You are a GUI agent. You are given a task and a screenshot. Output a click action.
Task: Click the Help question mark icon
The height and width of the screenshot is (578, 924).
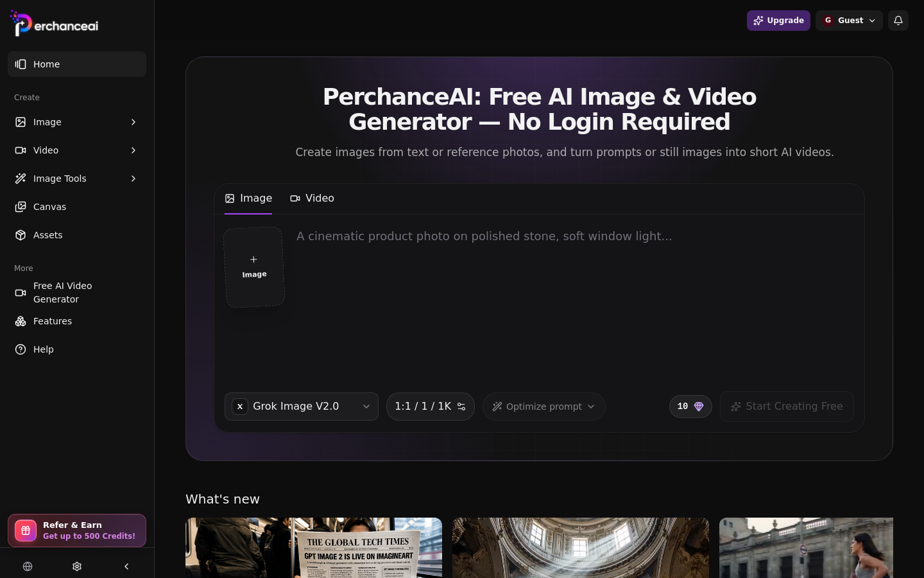[x=21, y=349]
